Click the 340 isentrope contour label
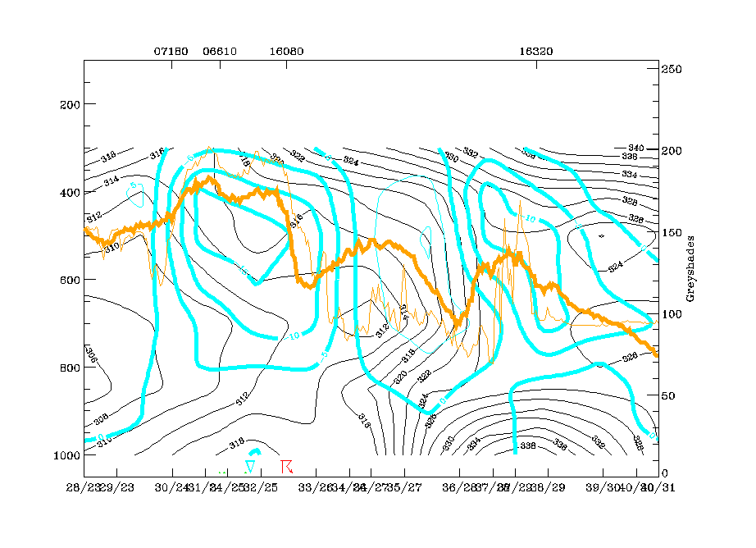The height and width of the screenshot is (548, 756). tap(629, 147)
